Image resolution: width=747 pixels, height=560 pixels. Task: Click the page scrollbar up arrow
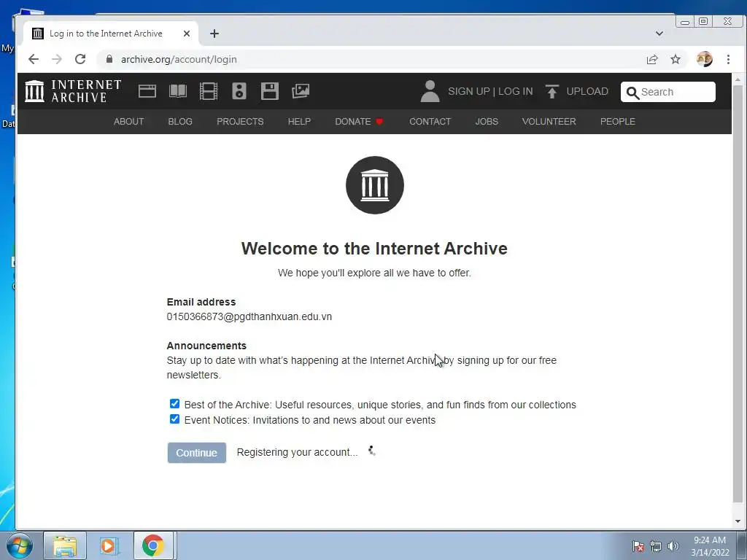(738, 79)
